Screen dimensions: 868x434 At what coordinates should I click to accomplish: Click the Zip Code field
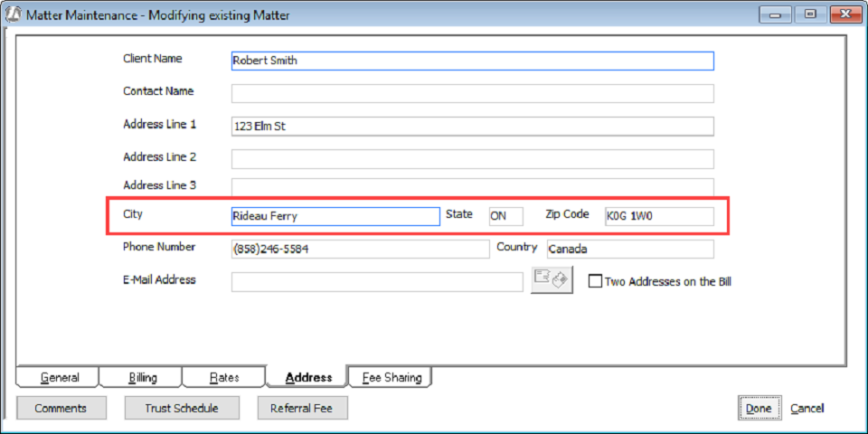tap(659, 216)
